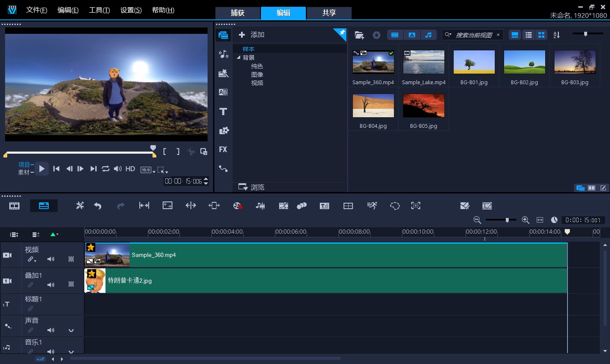Toggle show audio files in library
This screenshot has width=610, height=364.
coord(429,35)
